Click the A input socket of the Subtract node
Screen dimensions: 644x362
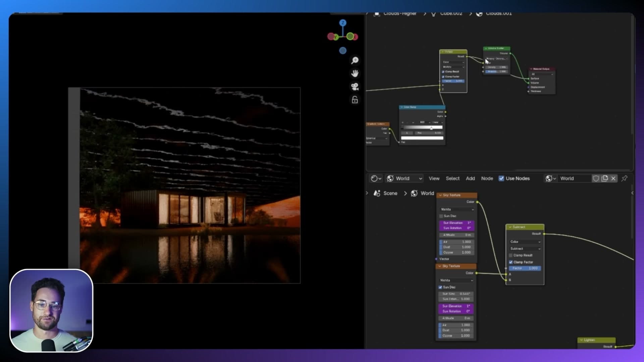coord(506,275)
